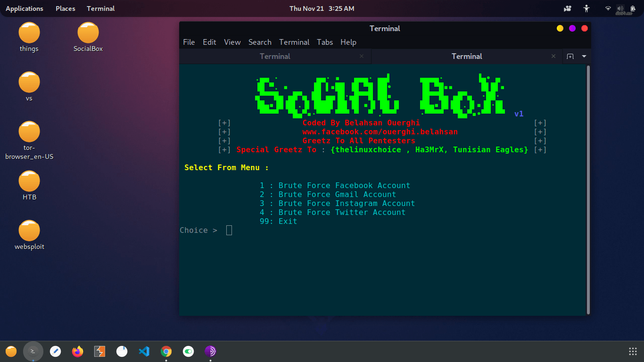The image size is (644, 362).
Task: Click 'Brute Force Facebook Account' menu line
Action: tap(335, 185)
